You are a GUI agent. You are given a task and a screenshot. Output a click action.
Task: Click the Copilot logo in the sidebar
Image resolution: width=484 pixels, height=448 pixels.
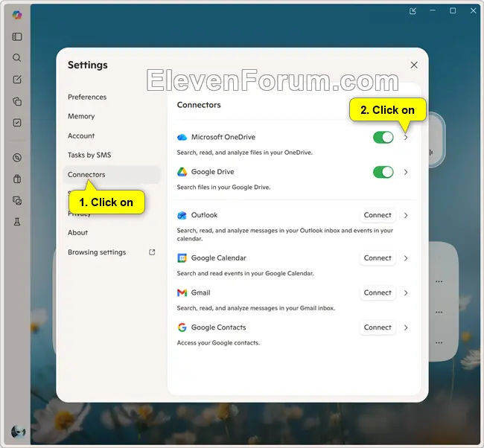(x=17, y=15)
